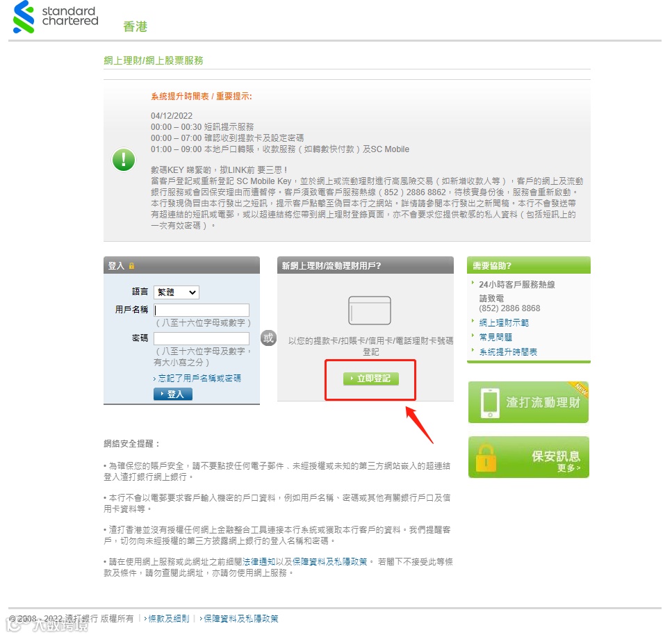
Task: Click the 24小時客戶服務熱線 hotline text
Action: pyautogui.click(x=517, y=284)
